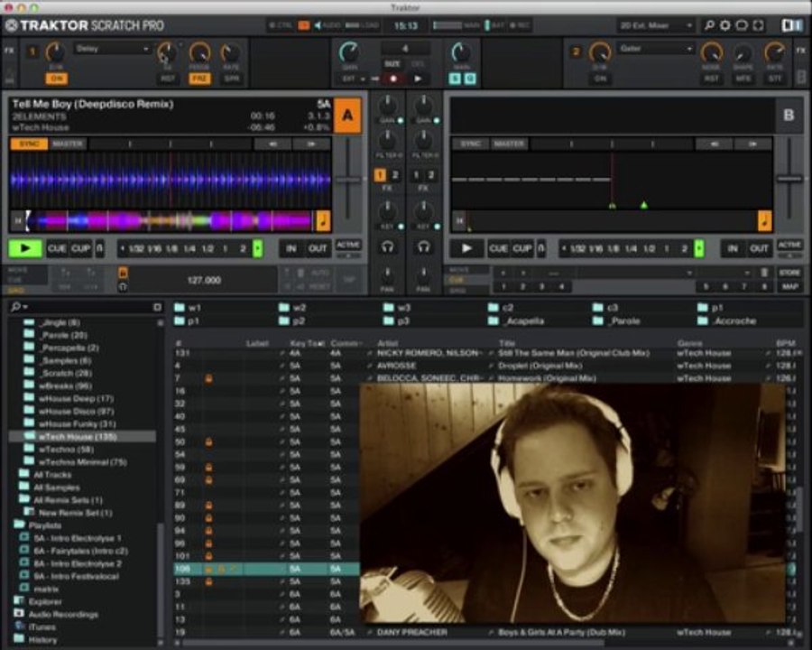The height and width of the screenshot is (650, 812).
Task: Open search options arrow in browser
Action: [25, 307]
